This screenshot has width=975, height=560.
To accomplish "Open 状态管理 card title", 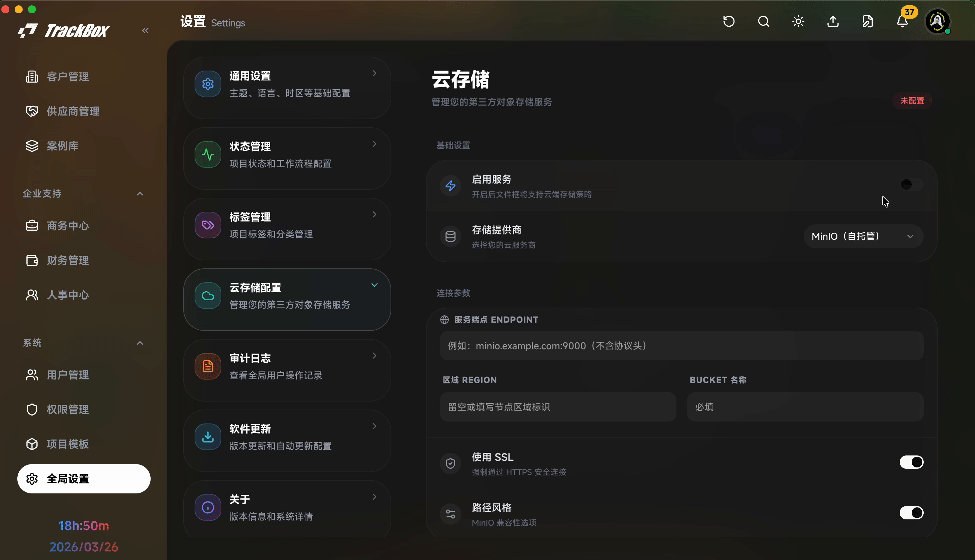I will [250, 146].
